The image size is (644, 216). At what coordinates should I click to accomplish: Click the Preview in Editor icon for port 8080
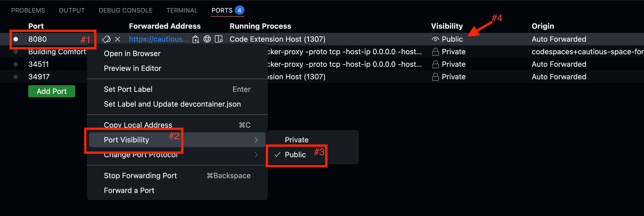pos(219,39)
